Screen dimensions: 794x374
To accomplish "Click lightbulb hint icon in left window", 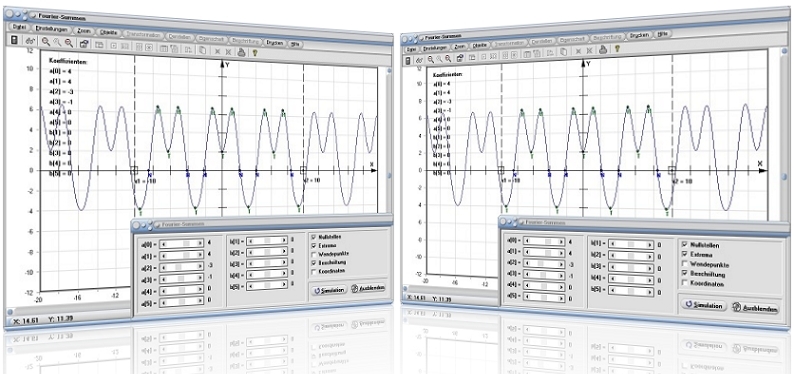I will pyautogui.click(x=255, y=52).
